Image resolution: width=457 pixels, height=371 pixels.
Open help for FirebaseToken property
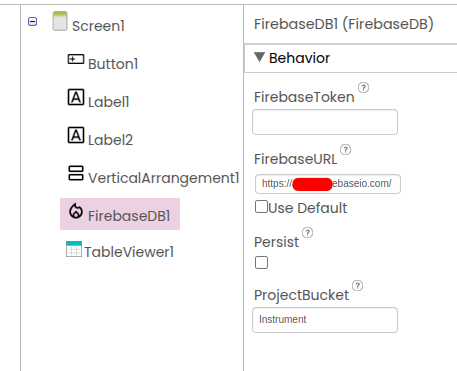pos(363,88)
